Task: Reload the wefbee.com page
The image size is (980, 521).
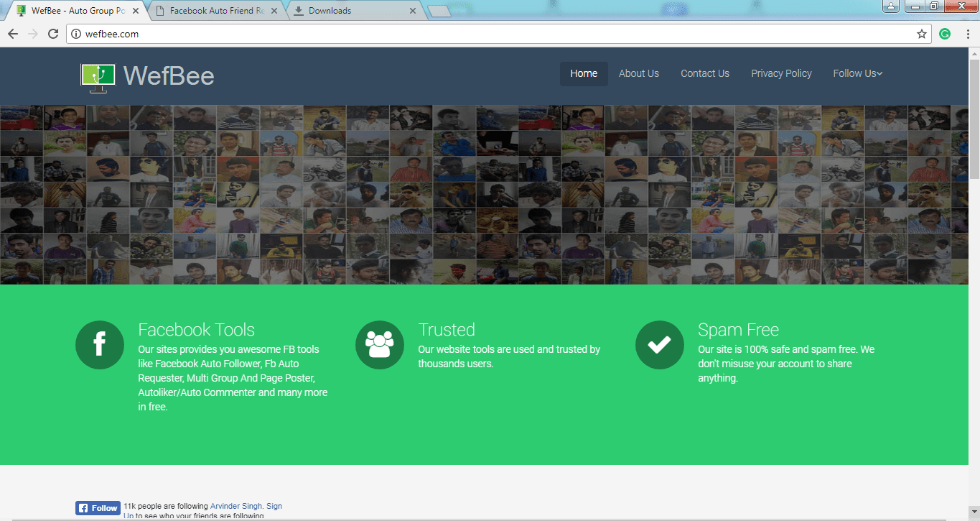Action: pos(52,34)
